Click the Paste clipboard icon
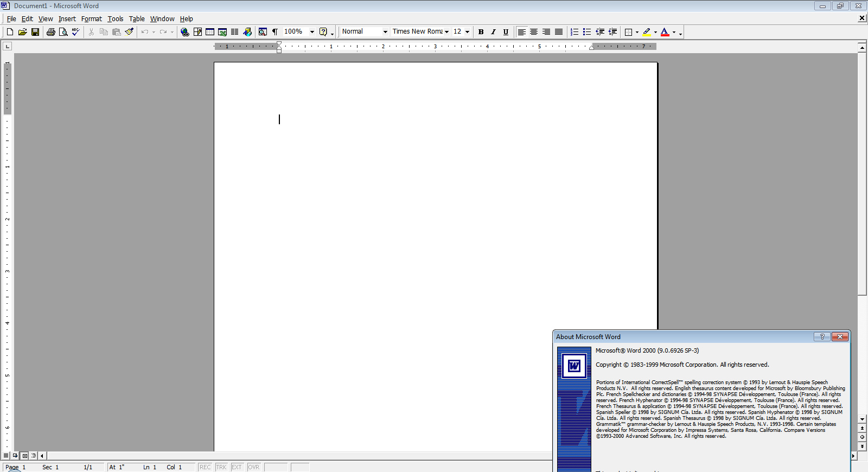 [116, 32]
